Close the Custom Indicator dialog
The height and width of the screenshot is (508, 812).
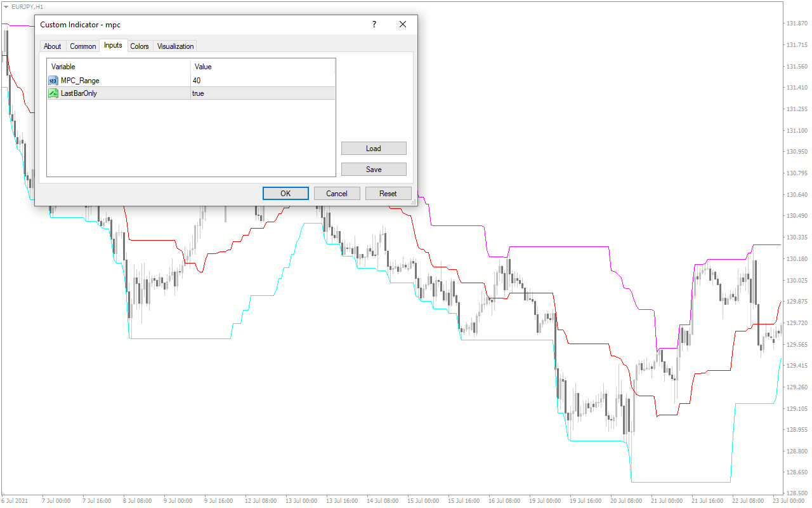point(403,24)
